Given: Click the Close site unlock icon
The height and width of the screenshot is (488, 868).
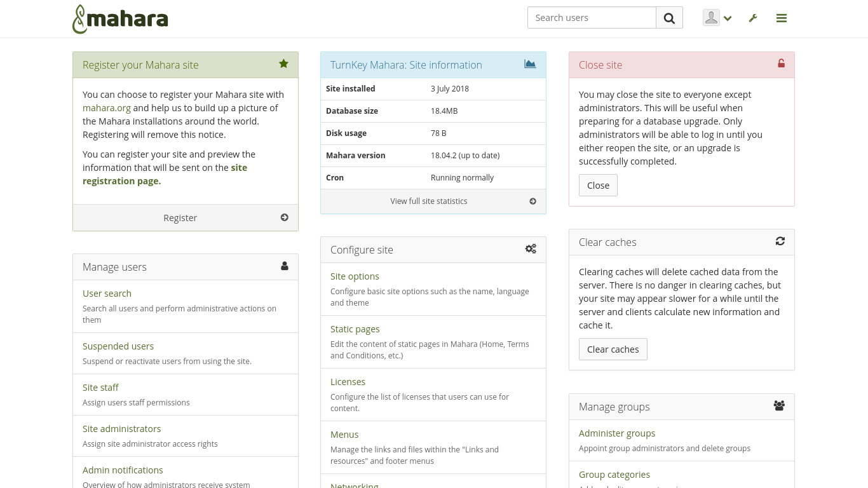Looking at the screenshot, I should [x=781, y=64].
